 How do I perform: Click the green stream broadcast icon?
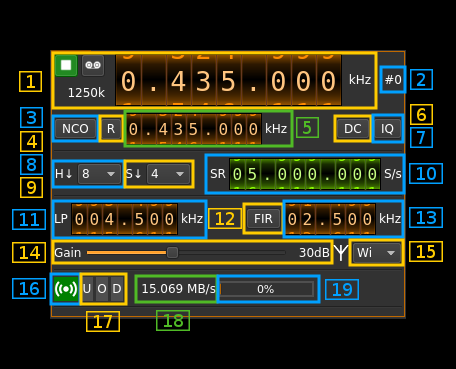click(66, 289)
